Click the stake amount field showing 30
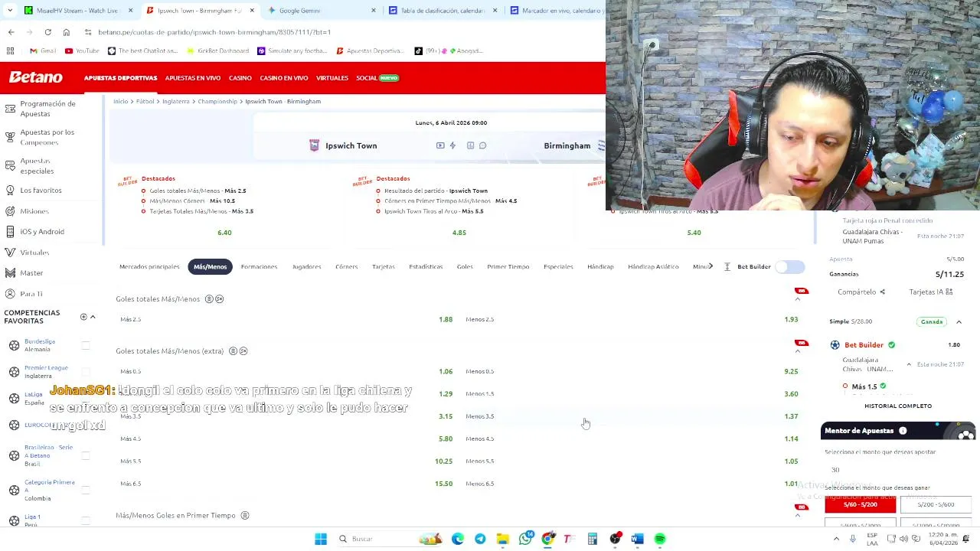The width and height of the screenshot is (980, 551). point(897,470)
